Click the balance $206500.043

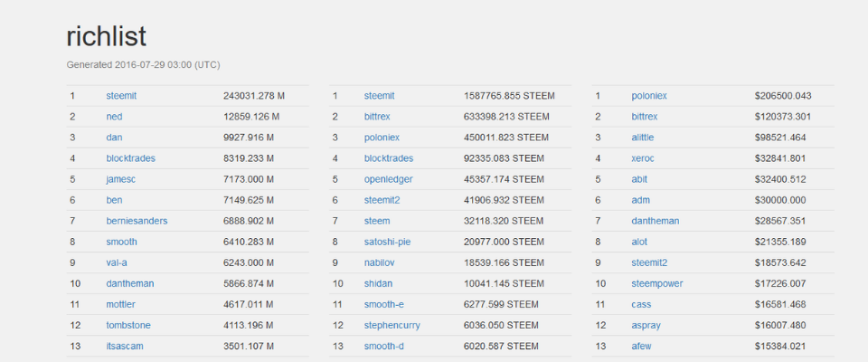click(783, 96)
